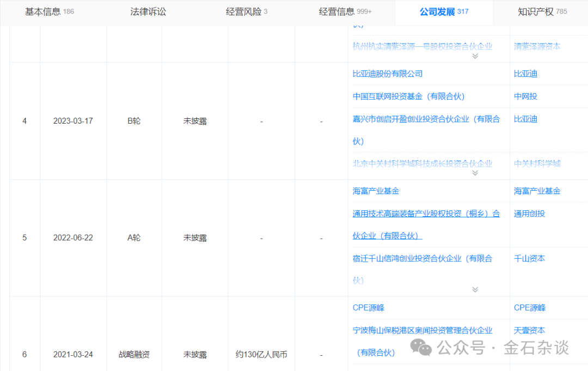Expand investor list for row 4 B轮
Viewport: 588px width, 371px height.
[475, 173]
